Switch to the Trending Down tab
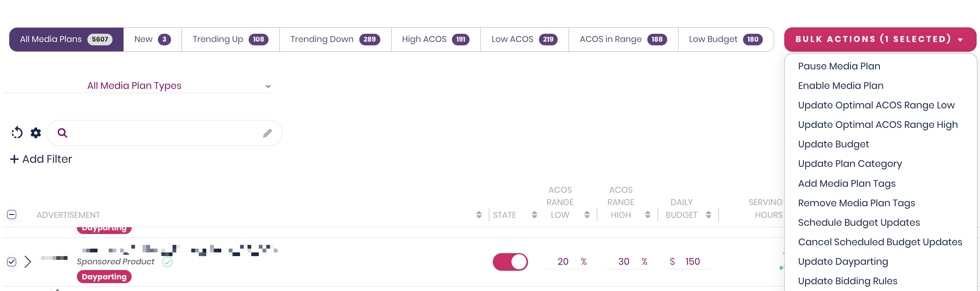The image size is (980, 291). [335, 39]
